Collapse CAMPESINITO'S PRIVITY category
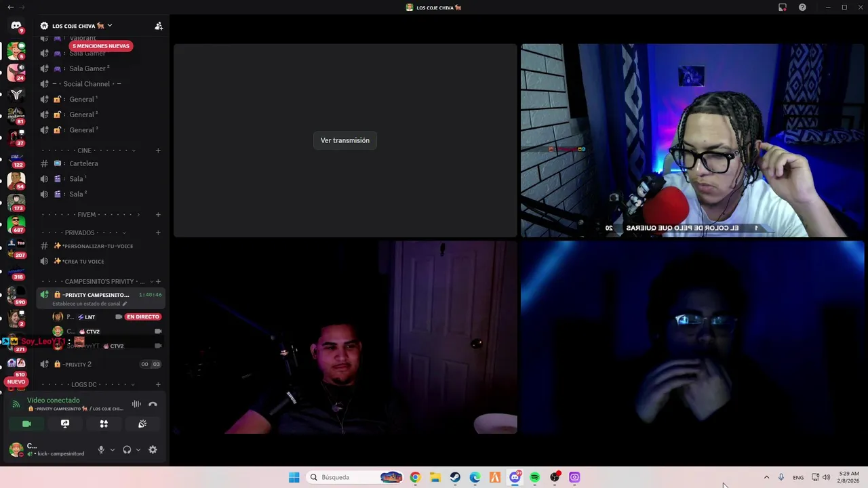Viewport: 868px width, 488px height. coord(99,281)
